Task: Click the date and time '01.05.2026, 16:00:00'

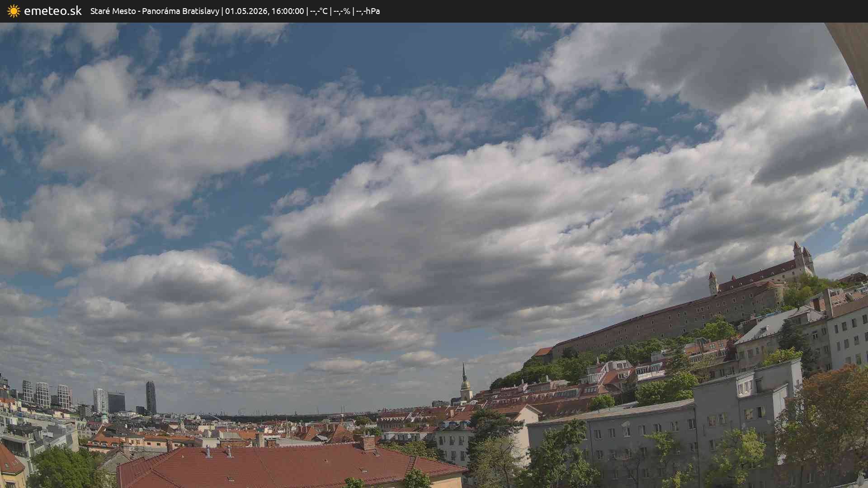Action: coord(264,11)
